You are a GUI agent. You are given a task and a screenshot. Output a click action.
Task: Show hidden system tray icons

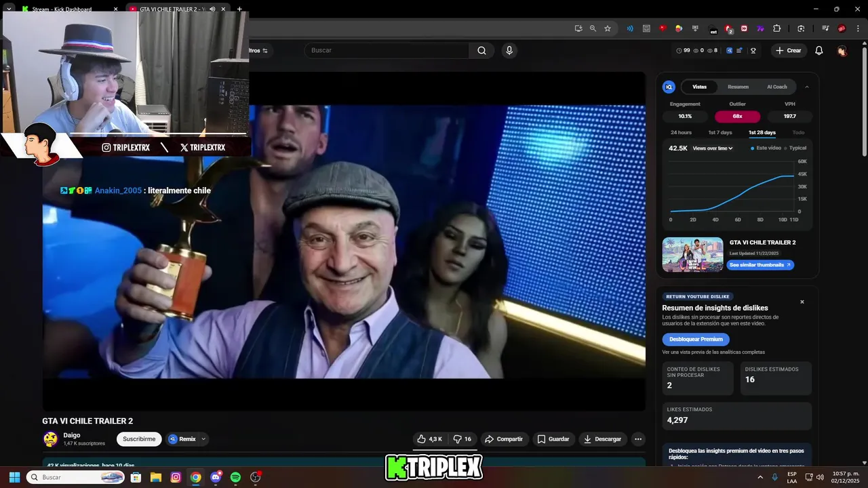coord(759,477)
